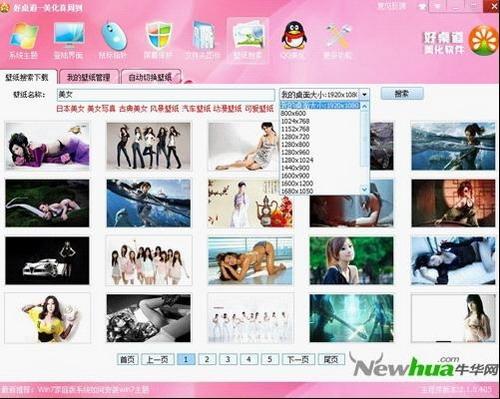Switch to the 自动切换壁纸 tab
Viewport: 500px width, 399px height.
[151, 77]
